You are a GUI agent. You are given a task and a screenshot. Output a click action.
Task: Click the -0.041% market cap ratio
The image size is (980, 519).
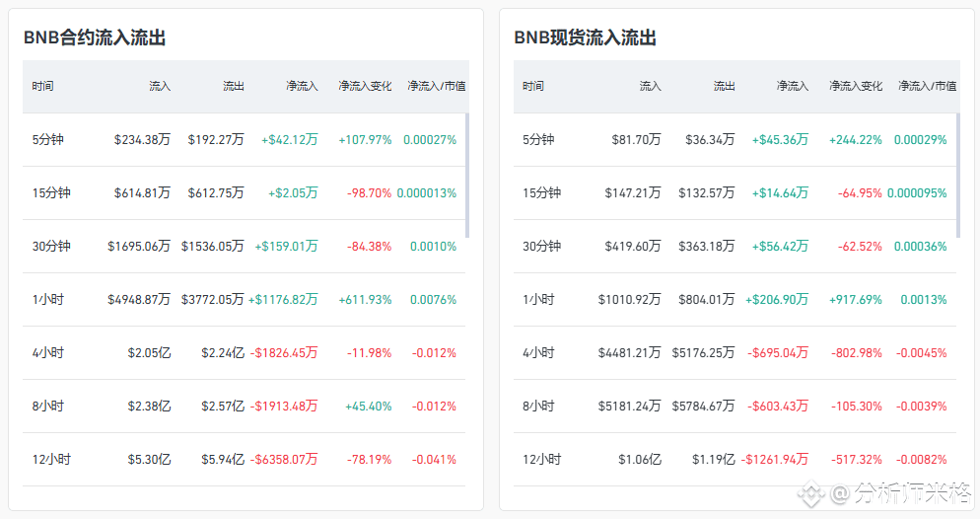[435, 460]
